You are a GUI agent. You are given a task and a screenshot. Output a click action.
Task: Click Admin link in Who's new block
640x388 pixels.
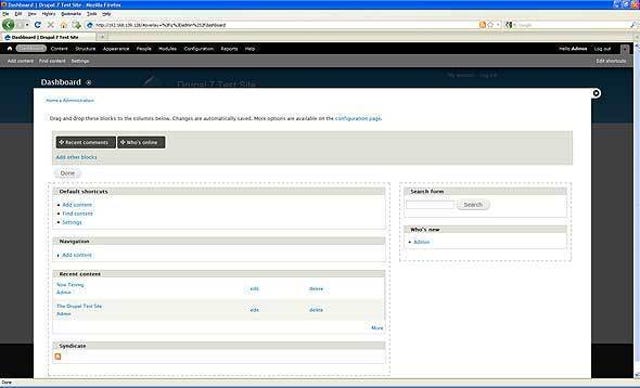click(x=422, y=242)
